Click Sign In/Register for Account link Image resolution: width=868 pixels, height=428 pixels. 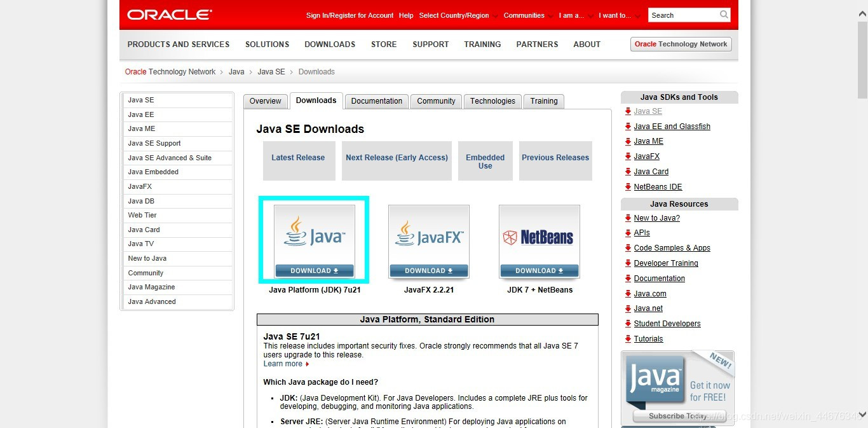(349, 15)
